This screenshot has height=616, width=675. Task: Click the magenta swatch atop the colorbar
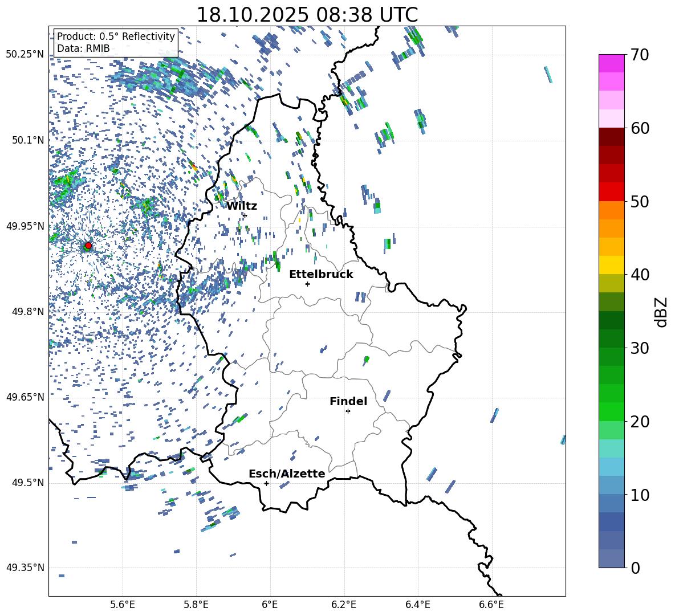[x=612, y=63]
